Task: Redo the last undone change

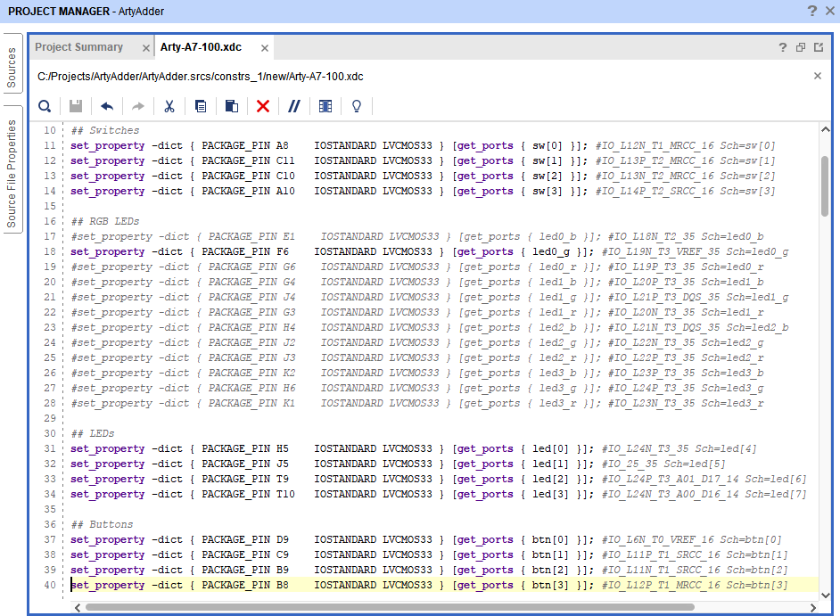Action: (x=137, y=105)
